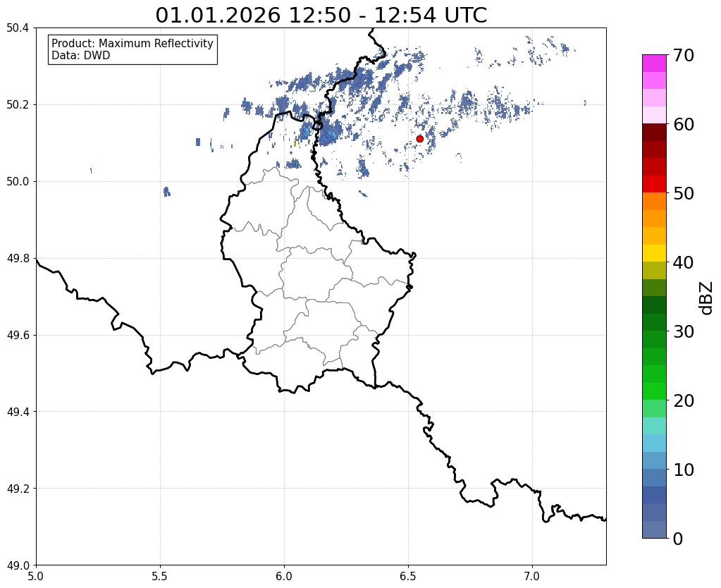This screenshot has width=721, height=588.
Task: Select the magenta 70 dBZ colorbar segment
Action: [654, 63]
